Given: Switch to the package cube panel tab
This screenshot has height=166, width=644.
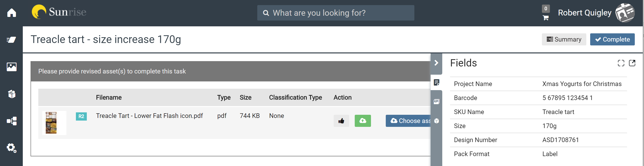Looking at the screenshot, I should [436, 121].
